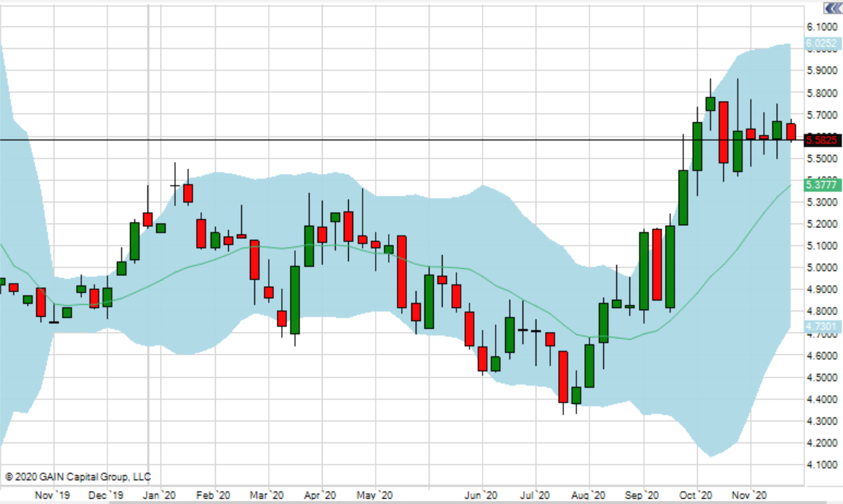
Task: Click the Dec '19 date label
Action: [x=106, y=495]
